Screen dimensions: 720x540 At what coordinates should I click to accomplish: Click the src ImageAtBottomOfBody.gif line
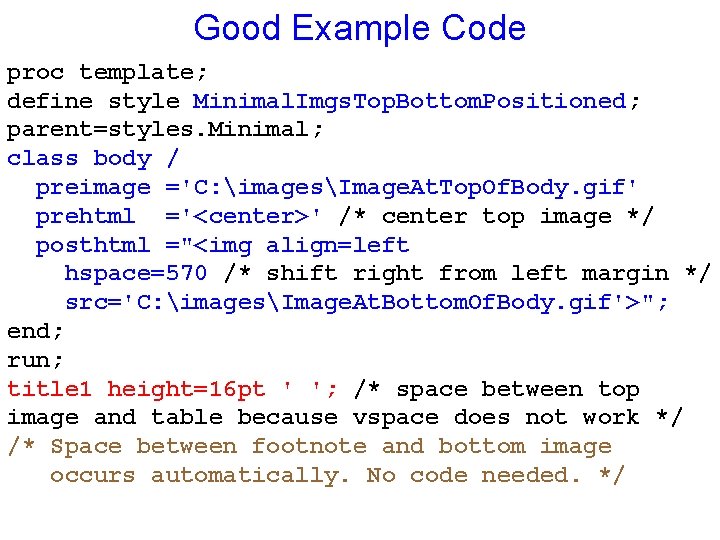[x=366, y=303]
